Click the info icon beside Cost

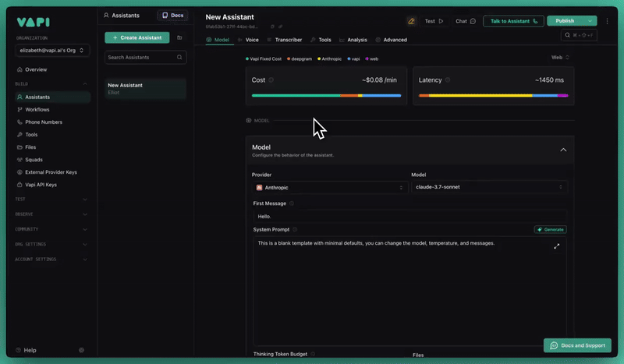coord(271,80)
